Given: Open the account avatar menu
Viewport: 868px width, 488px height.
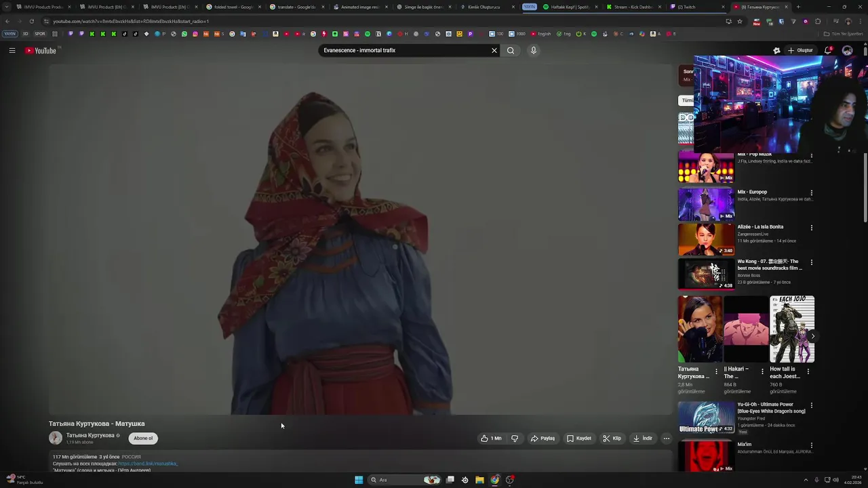Looking at the screenshot, I should coord(847,50).
